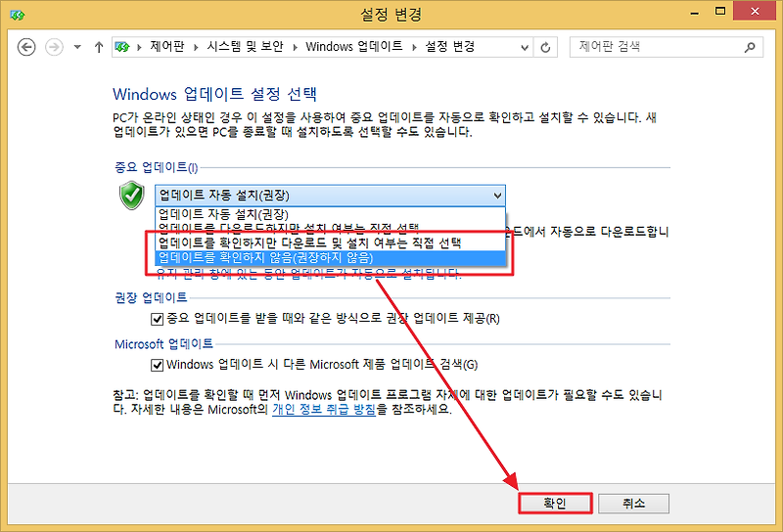The height and width of the screenshot is (532, 783).
Task: Click the Back navigation arrow
Action: 26,47
